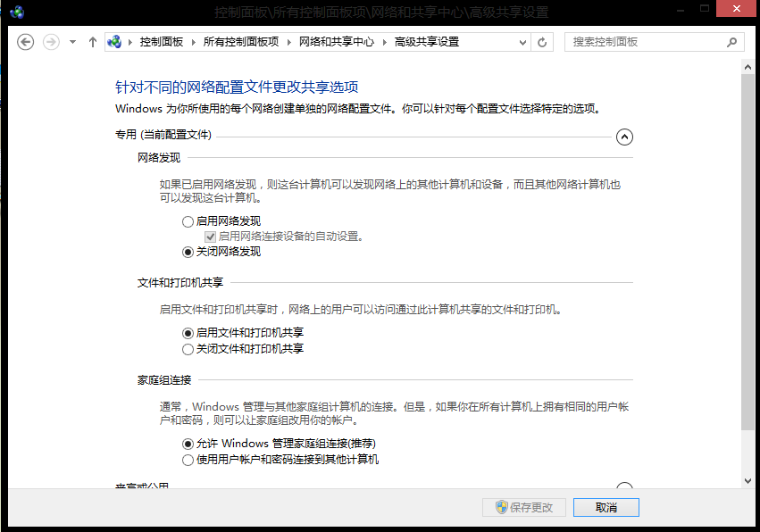Click the 网络发现 section label
This screenshot has width=760, height=532.
(158, 157)
